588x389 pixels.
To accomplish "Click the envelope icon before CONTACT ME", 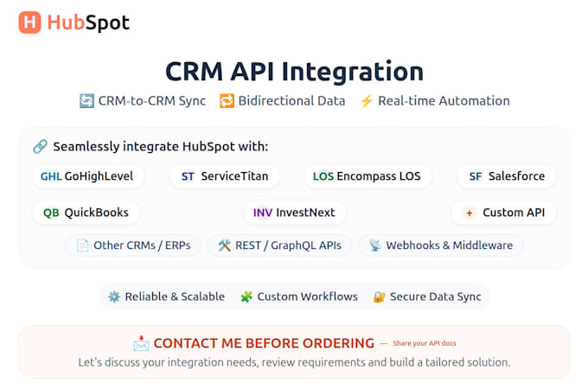I will tap(141, 343).
